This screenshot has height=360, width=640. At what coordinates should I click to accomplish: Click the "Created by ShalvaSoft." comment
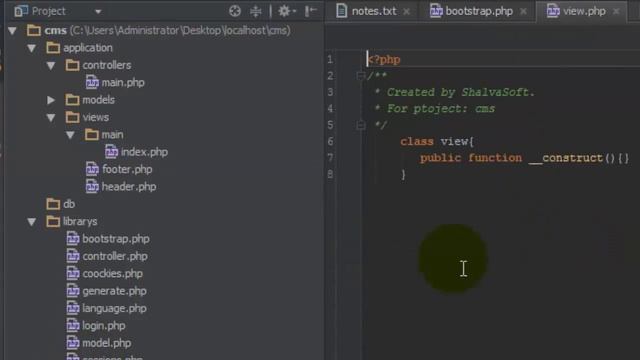click(460, 92)
